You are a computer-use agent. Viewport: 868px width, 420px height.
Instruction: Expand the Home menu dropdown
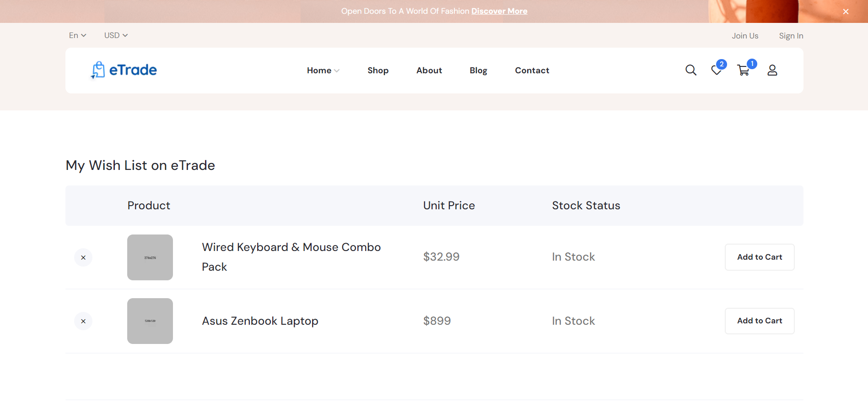(323, 71)
